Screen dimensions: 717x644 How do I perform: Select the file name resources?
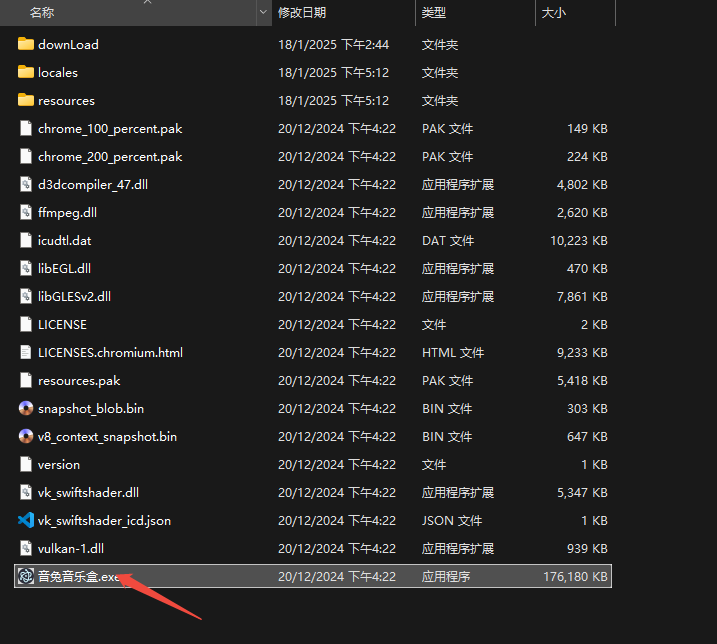(x=66, y=100)
